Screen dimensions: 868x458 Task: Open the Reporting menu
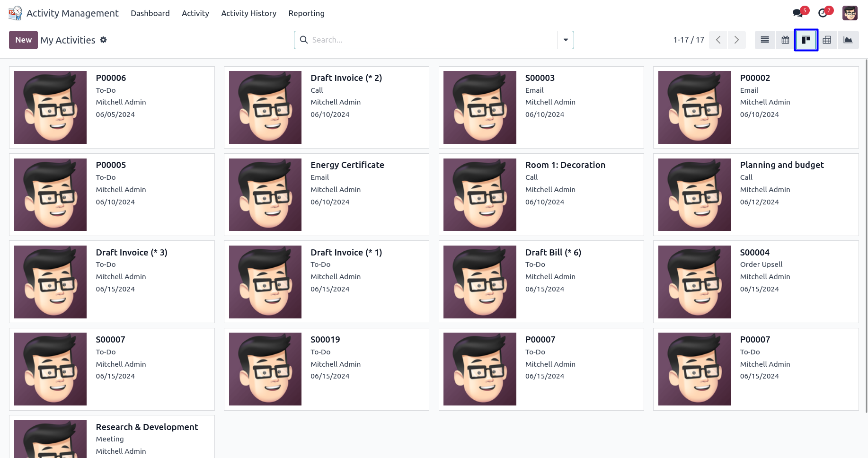point(306,13)
